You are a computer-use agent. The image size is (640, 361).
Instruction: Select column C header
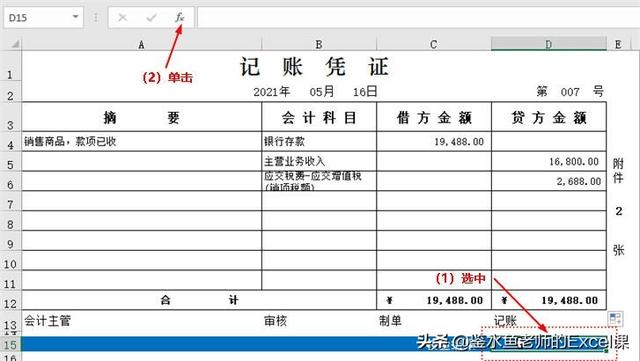click(433, 44)
